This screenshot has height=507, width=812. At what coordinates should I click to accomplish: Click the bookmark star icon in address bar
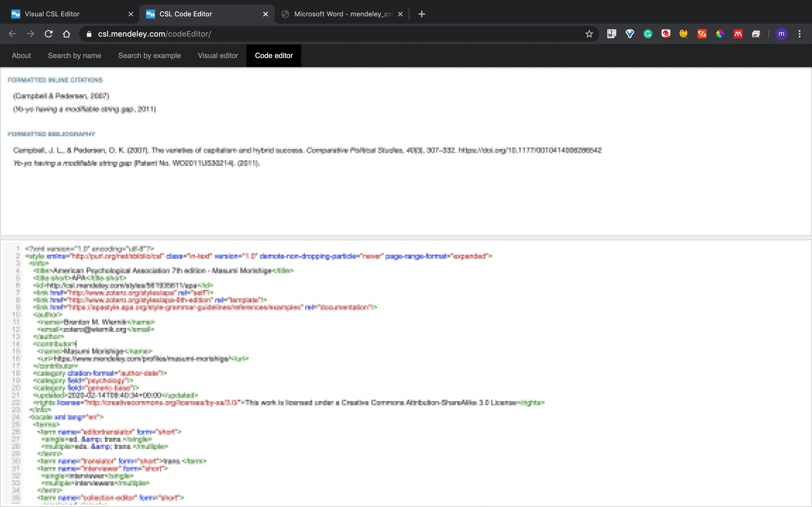[589, 33]
